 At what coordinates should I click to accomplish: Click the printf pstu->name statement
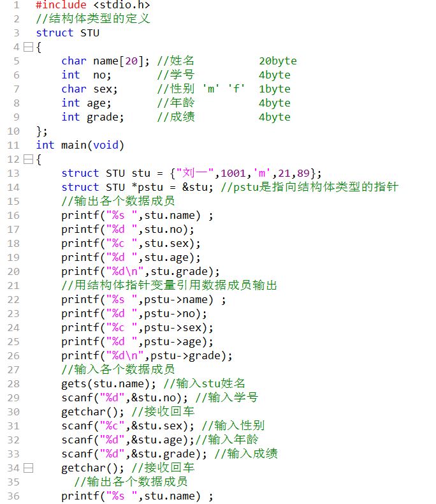(143, 300)
